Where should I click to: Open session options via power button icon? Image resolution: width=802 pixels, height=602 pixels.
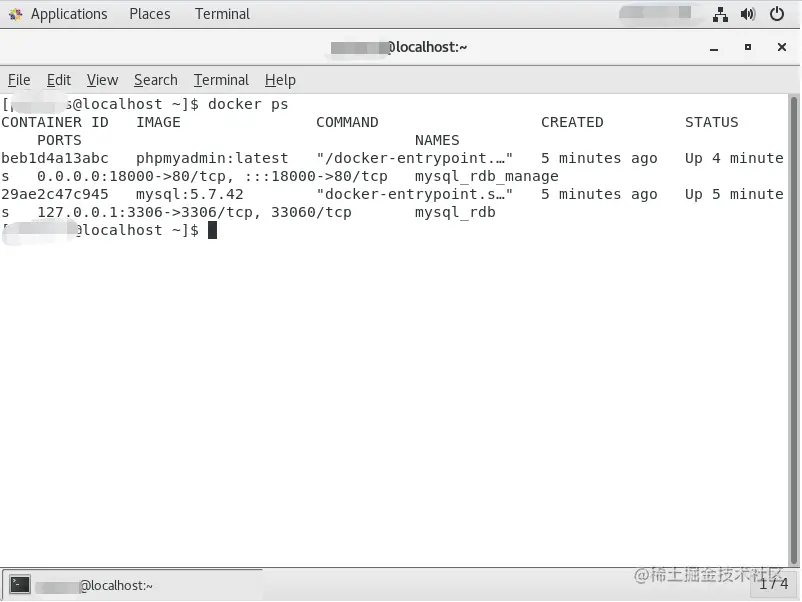point(777,13)
